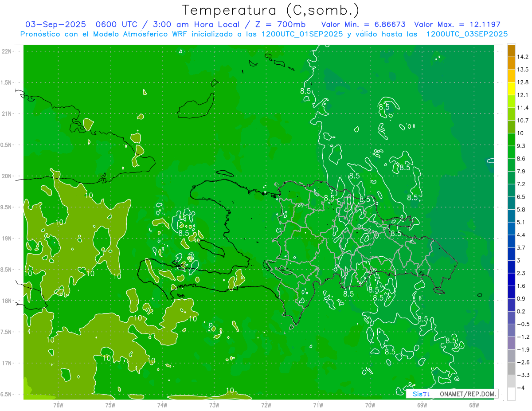The height and width of the screenshot is (411, 532).
Task: Click the "19N" latitude axis label
Action: click(8, 238)
